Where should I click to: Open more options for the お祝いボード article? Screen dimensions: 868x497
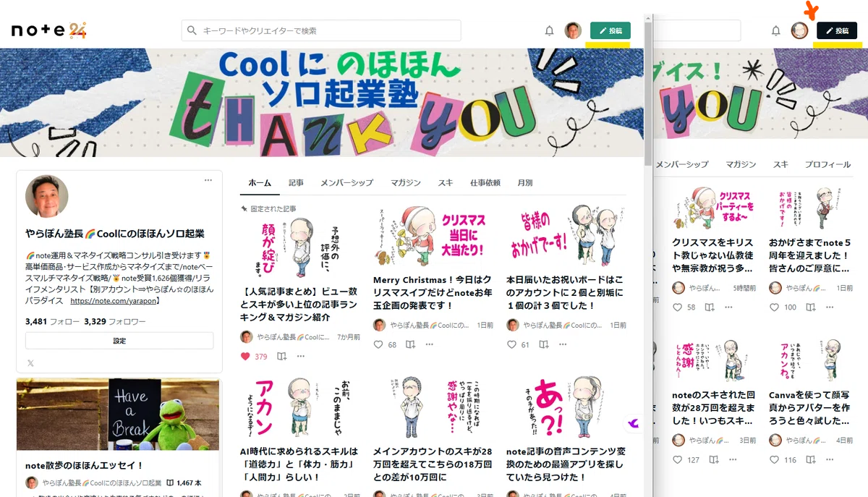[563, 344]
